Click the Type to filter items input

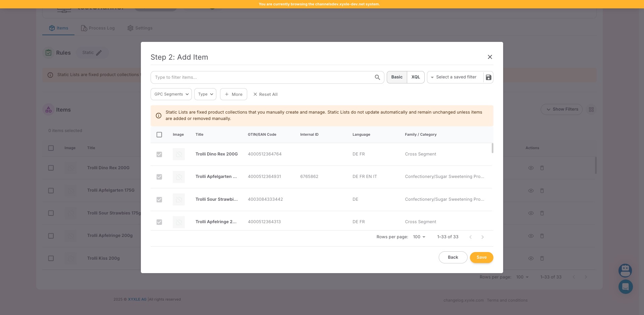tap(262, 77)
